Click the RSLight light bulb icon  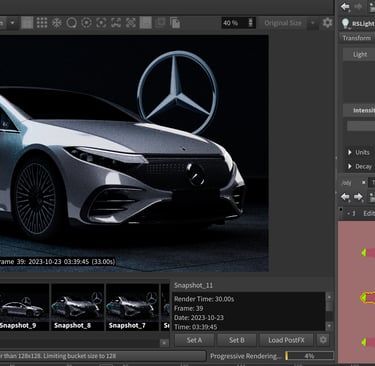point(345,23)
